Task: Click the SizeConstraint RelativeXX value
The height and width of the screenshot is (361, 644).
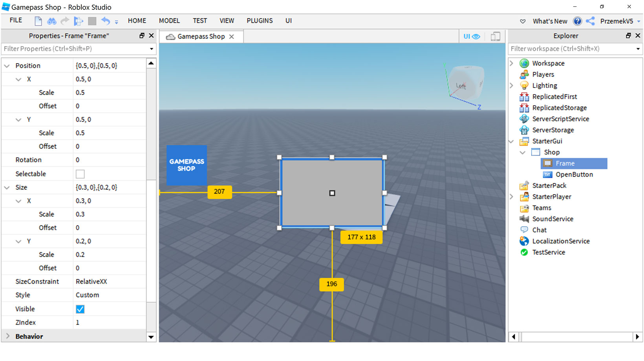Action: 110,282
